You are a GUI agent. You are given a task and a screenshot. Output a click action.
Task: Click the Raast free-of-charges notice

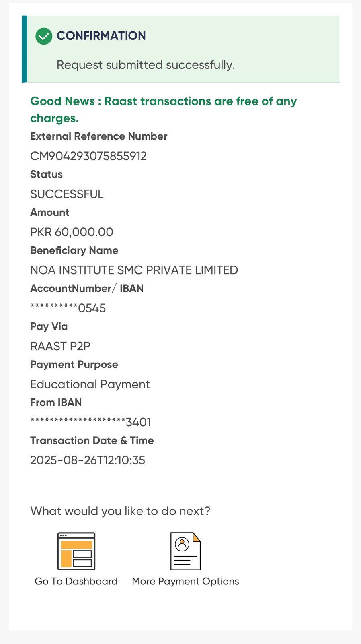(x=163, y=109)
